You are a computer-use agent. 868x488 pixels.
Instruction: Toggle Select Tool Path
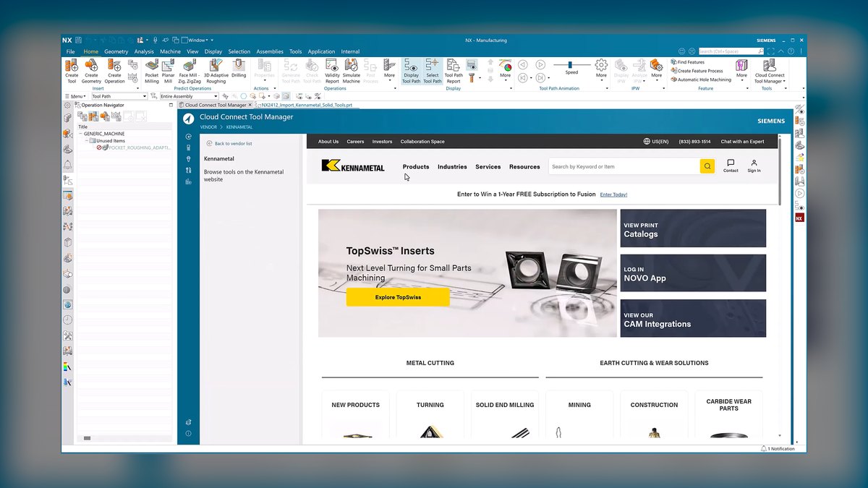point(433,71)
